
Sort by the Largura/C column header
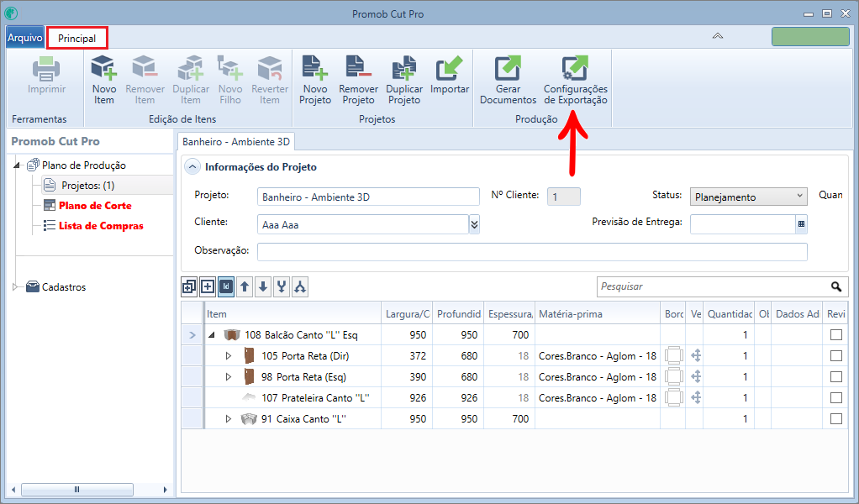(407, 314)
